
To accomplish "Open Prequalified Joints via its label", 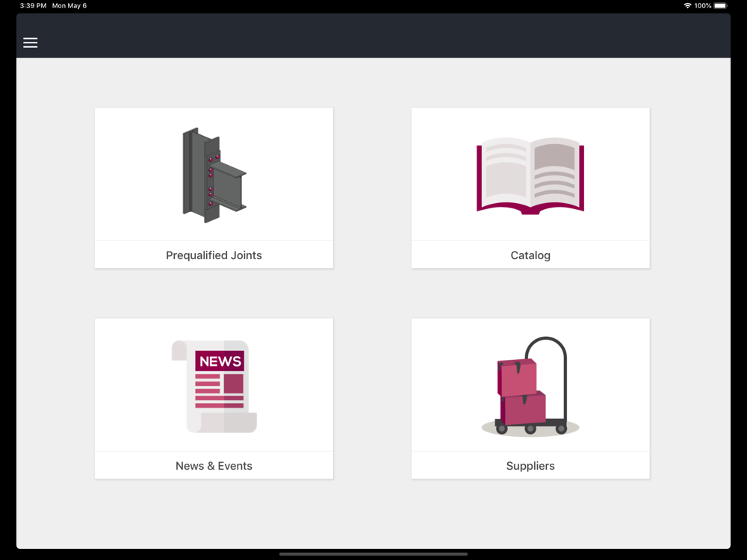I will click(x=214, y=255).
